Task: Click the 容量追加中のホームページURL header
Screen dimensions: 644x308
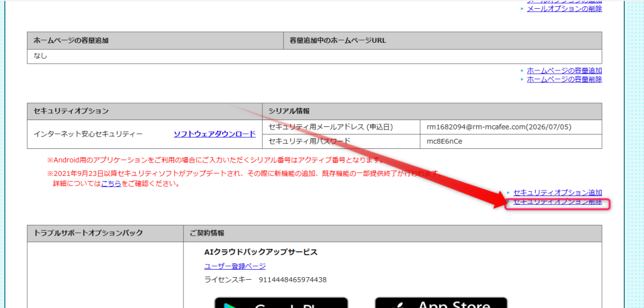Action: (x=443, y=40)
